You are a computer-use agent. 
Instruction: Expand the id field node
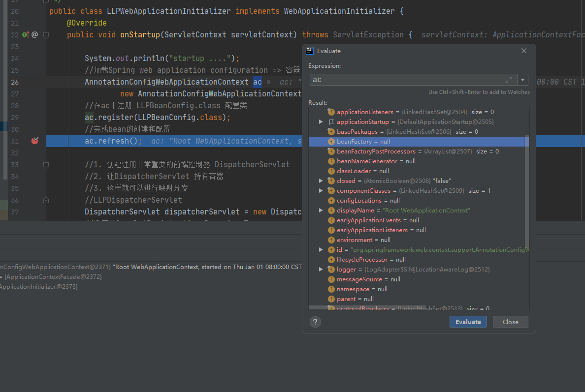[321, 250]
